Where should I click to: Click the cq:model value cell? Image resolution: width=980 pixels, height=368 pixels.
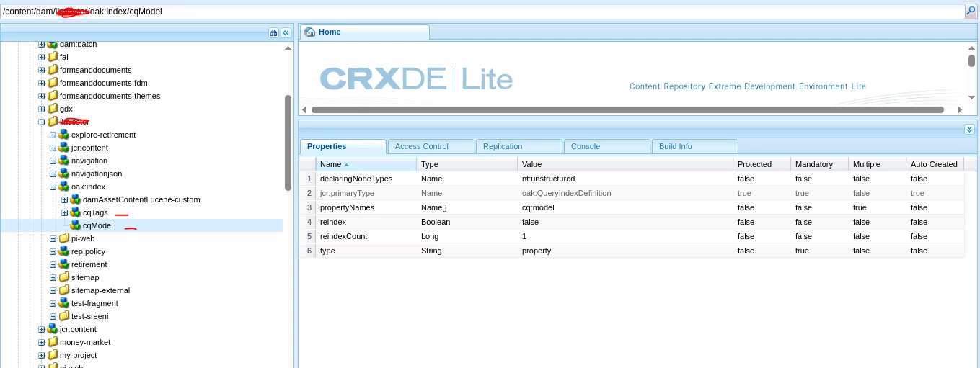[625, 207]
